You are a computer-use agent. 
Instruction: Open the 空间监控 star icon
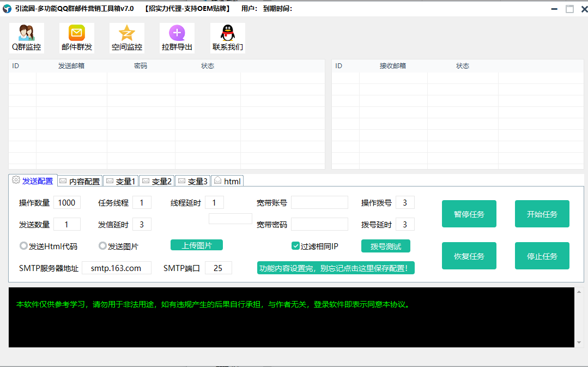127,38
